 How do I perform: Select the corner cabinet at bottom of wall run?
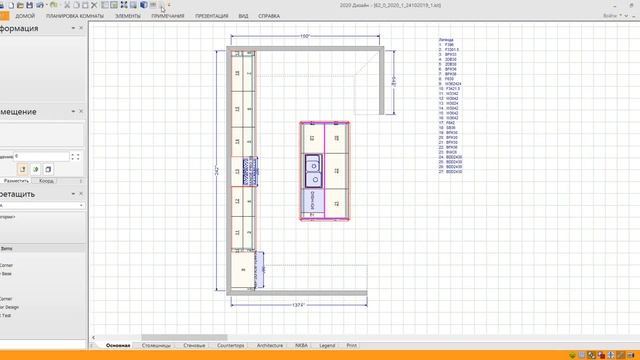[243, 270]
